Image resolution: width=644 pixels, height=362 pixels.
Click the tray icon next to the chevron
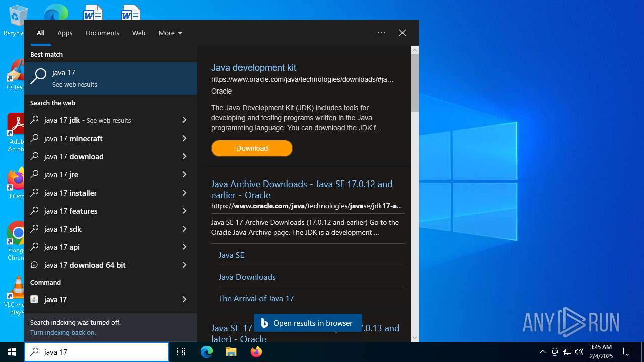point(555,352)
